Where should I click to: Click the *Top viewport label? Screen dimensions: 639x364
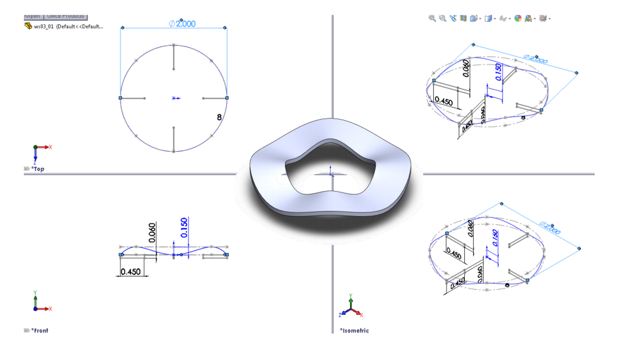(38, 169)
